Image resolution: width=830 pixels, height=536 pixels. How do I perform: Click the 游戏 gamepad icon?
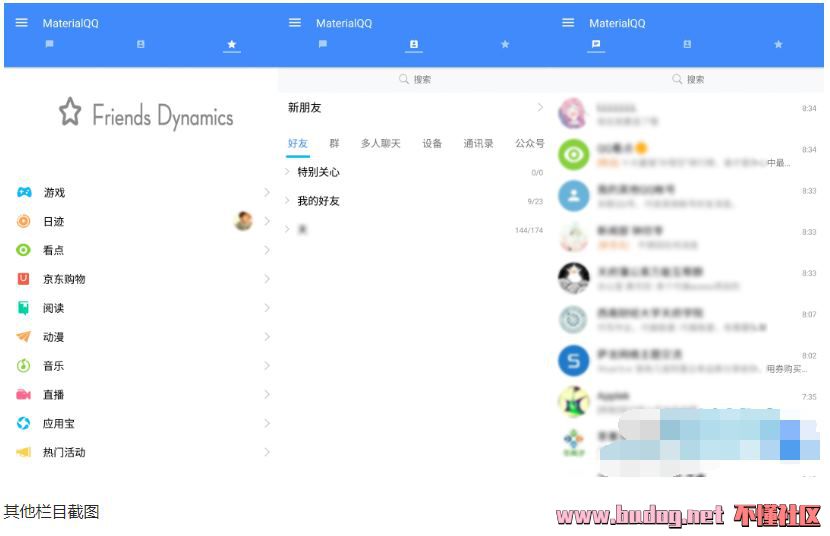click(24, 192)
